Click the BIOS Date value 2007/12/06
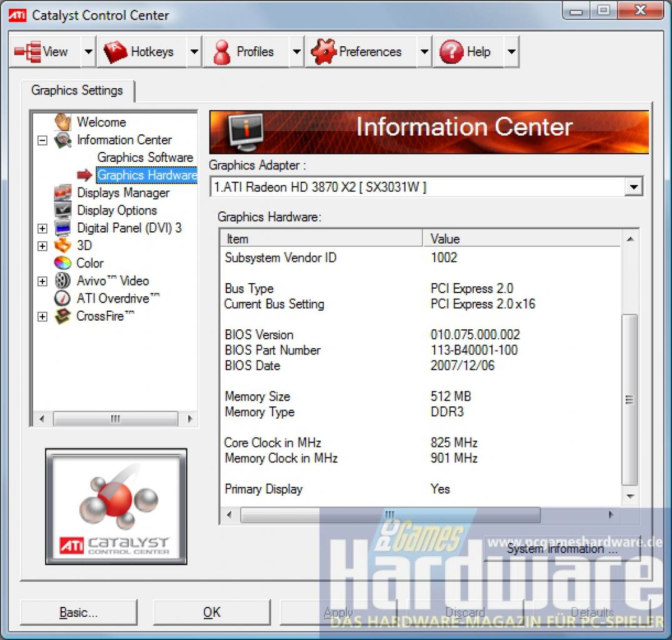Image resolution: width=672 pixels, height=640 pixels. click(x=463, y=366)
